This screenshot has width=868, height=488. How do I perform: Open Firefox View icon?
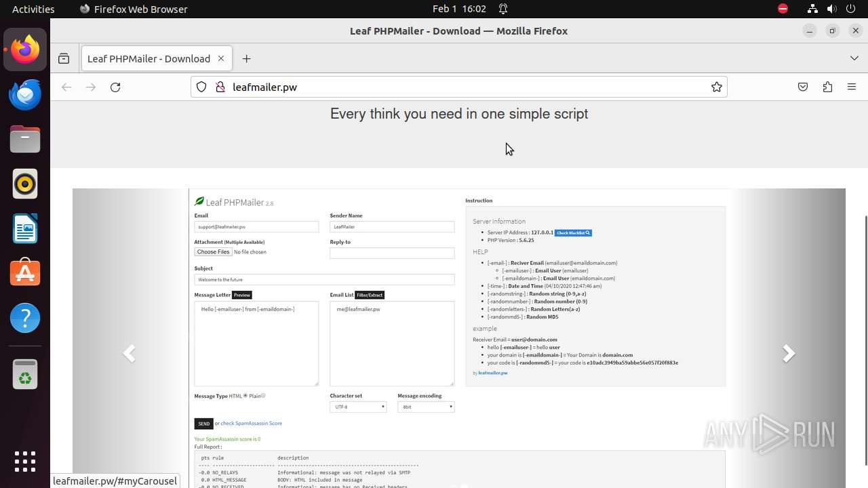coord(64,58)
